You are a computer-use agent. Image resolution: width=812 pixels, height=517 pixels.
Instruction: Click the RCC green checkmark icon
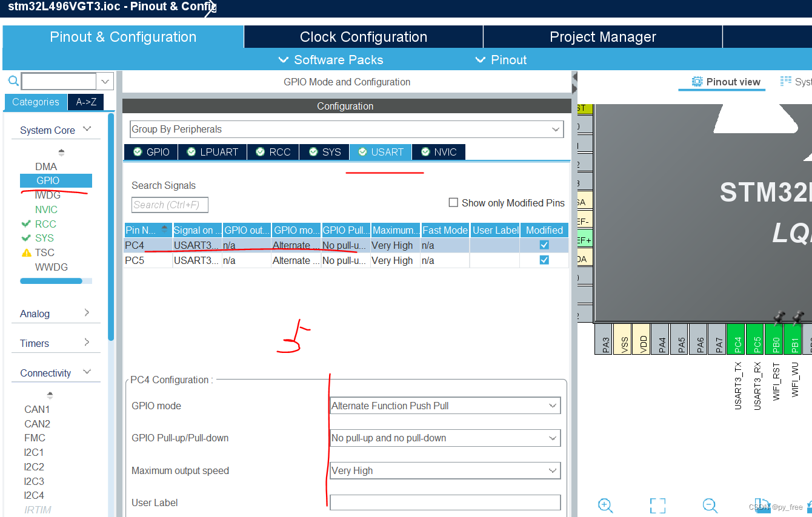[26, 223]
